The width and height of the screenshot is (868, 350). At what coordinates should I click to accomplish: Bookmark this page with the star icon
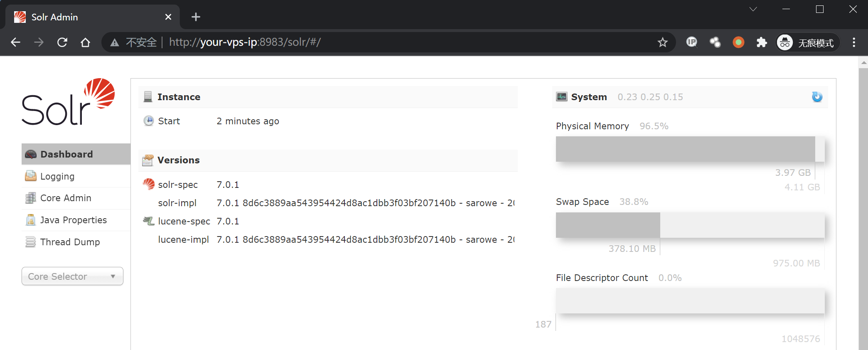coord(662,42)
